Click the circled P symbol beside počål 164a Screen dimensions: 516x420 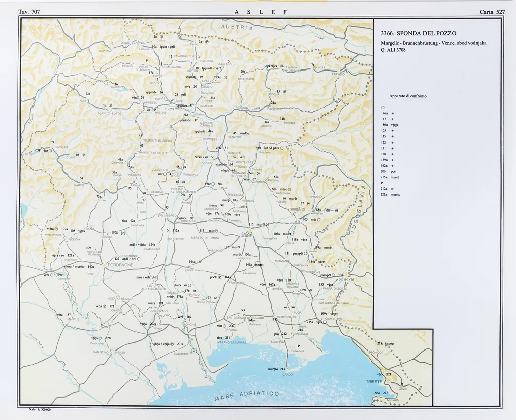(x=220, y=277)
